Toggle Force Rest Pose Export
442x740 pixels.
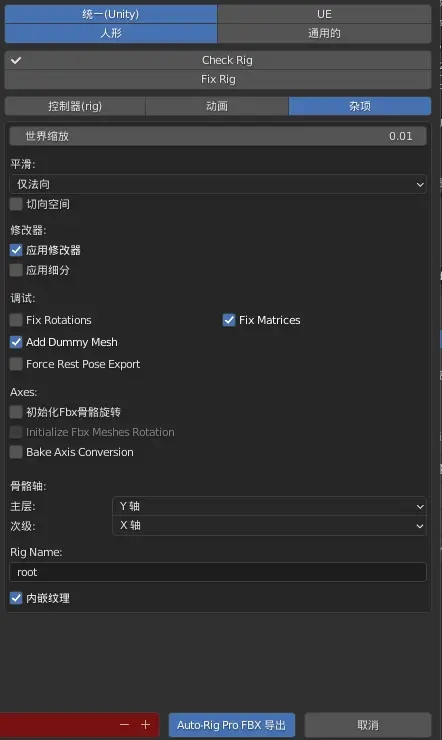16,364
